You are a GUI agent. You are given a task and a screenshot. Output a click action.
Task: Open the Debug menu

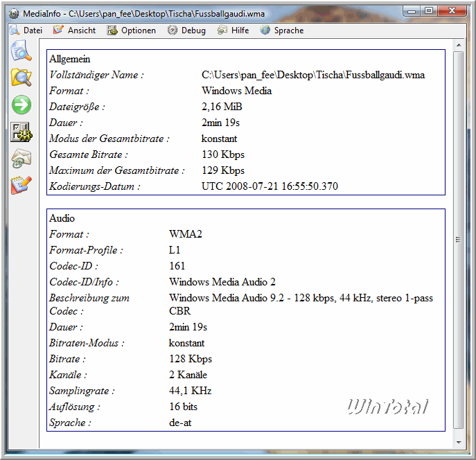[x=186, y=30]
